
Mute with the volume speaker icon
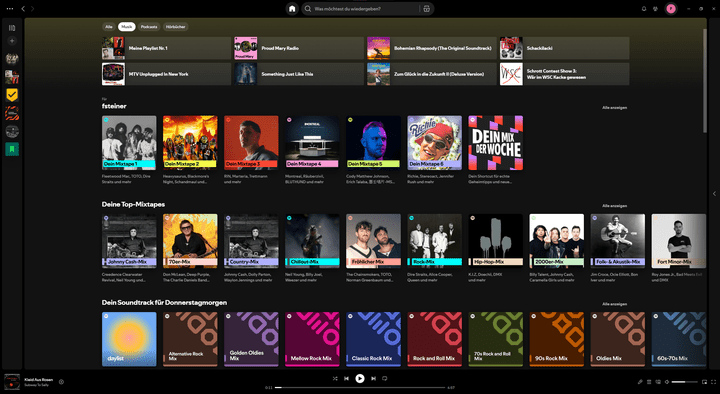[667, 382]
